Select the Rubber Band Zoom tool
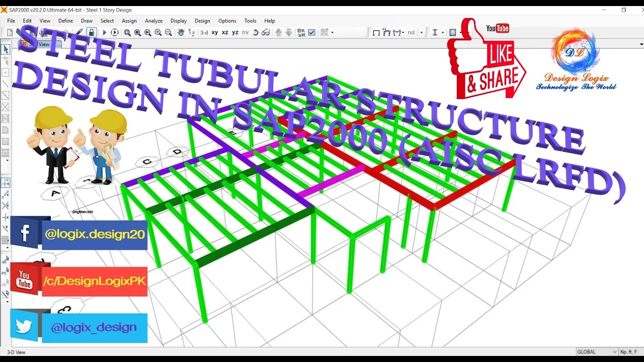Image resolution: width=644 pixels, height=362 pixels. click(x=127, y=33)
